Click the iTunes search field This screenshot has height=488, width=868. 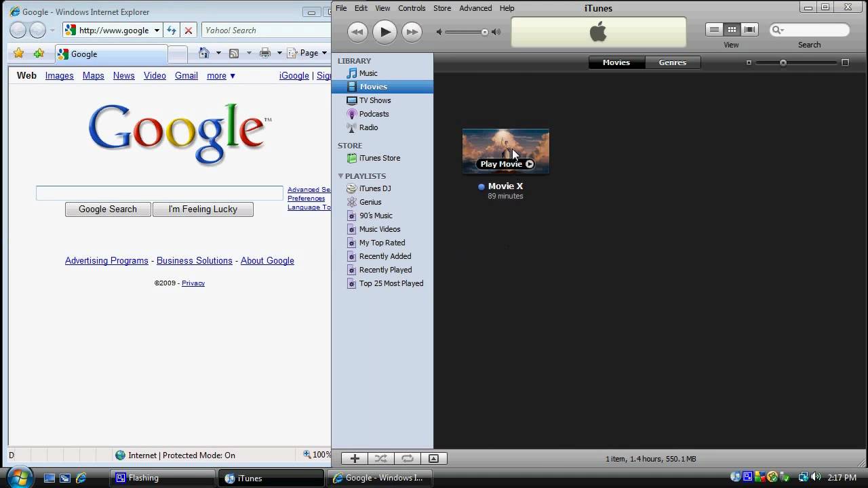(810, 30)
